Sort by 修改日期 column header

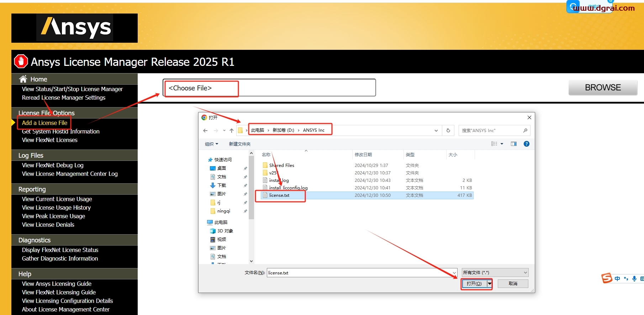tap(363, 154)
